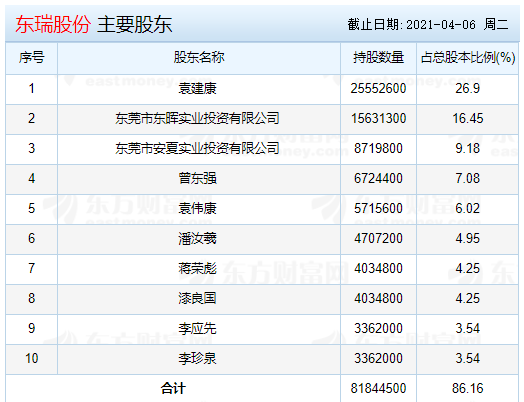Click the 序号 column header
Viewport: 524px width, 402px height.
point(31,57)
